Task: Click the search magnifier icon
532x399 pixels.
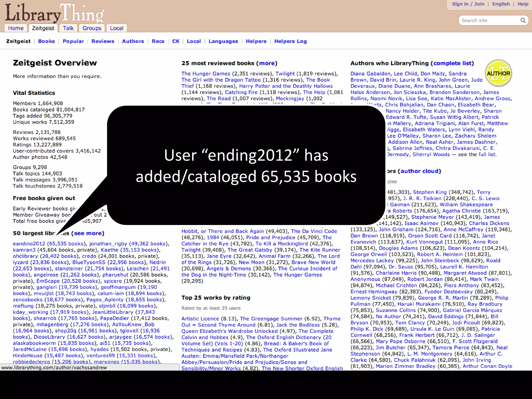Action: (x=523, y=20)
